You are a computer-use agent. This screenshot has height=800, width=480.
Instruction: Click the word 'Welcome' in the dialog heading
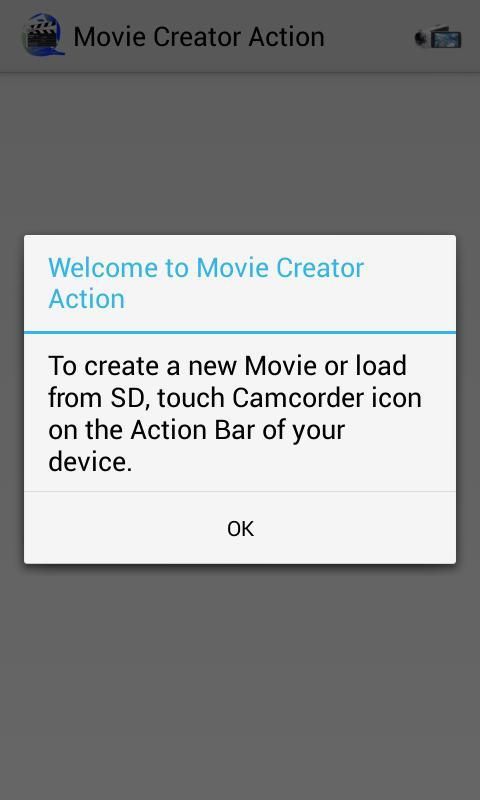pyautogui.click(x=103, y=268)
